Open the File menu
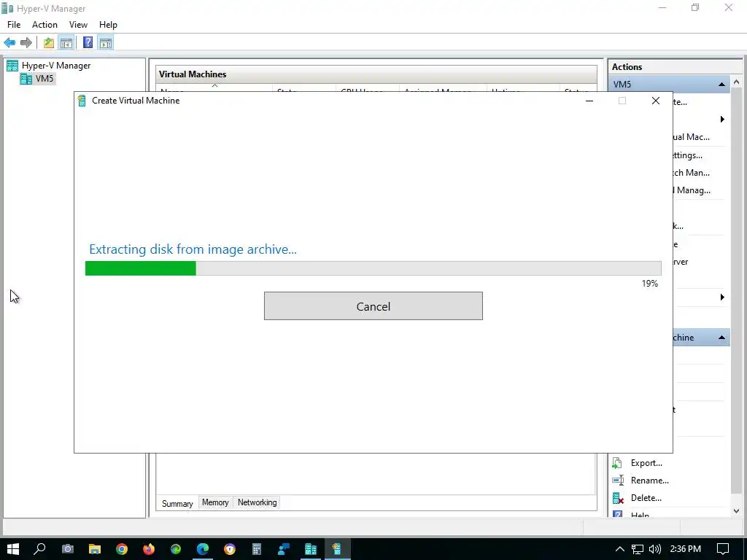Image resolution: width=747 pixels, height=560 pixels. (x=14, y=25)
